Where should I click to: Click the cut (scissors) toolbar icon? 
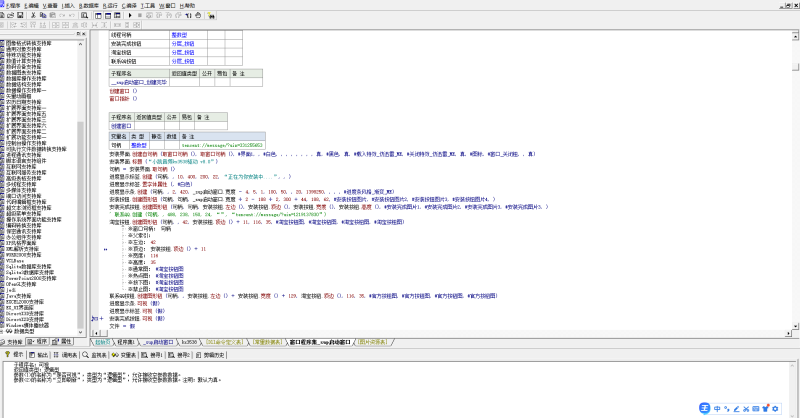(33, 15)
